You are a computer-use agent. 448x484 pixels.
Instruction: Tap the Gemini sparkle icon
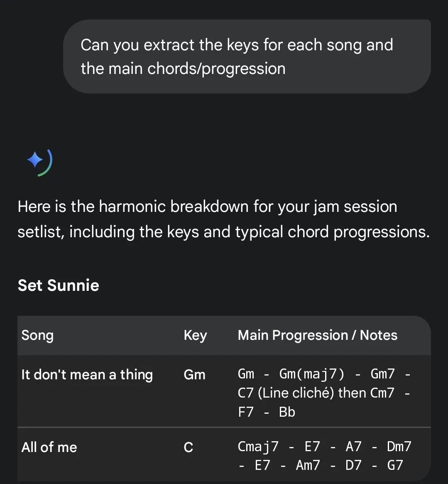(x=36, y=160)
